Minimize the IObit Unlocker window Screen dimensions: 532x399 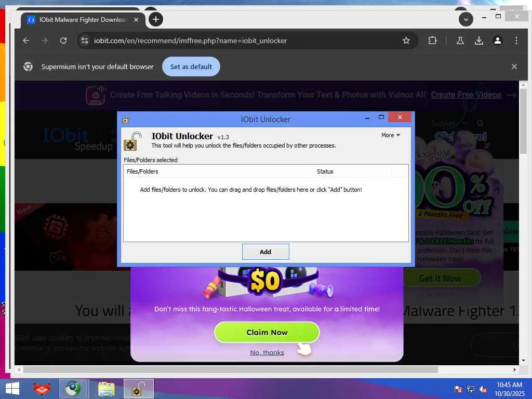(367, 118)
